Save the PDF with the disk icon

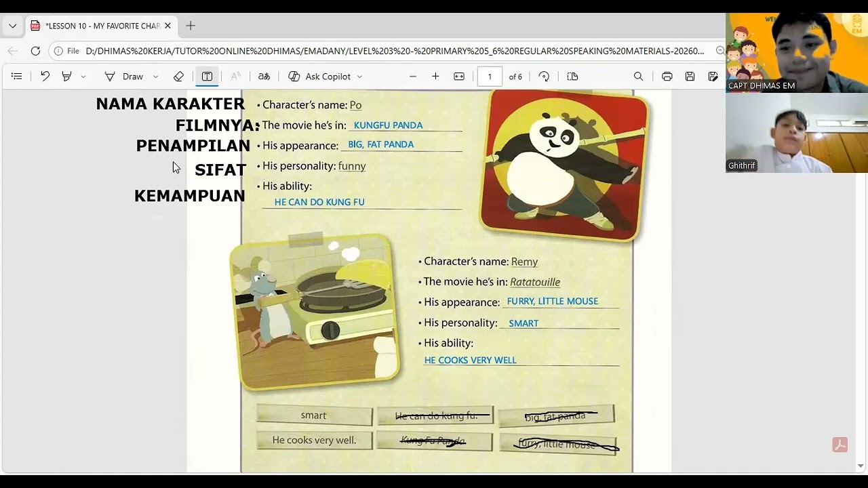click(690, 77)
